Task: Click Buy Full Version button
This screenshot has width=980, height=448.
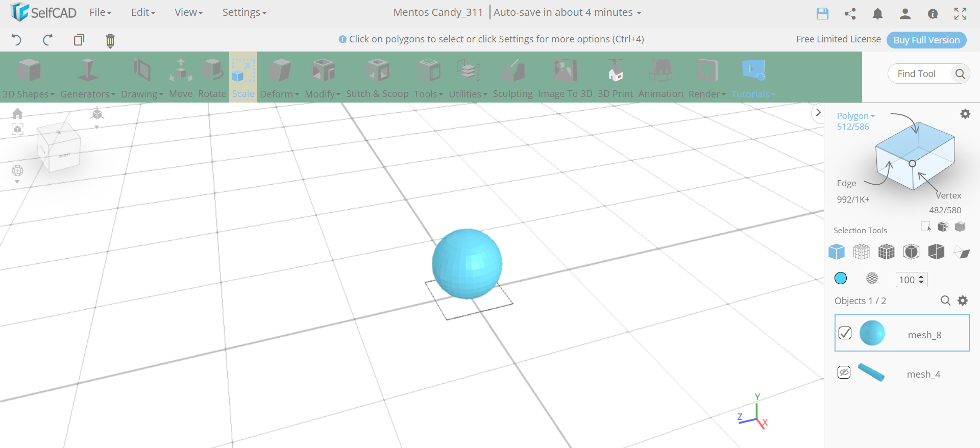Action: [926, 40]
